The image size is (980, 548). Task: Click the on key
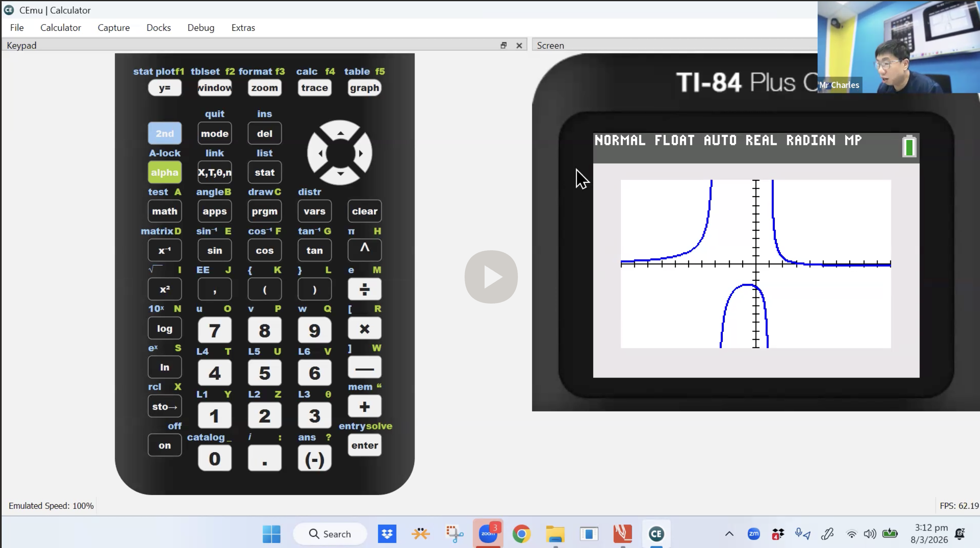[x=164, y=445]
